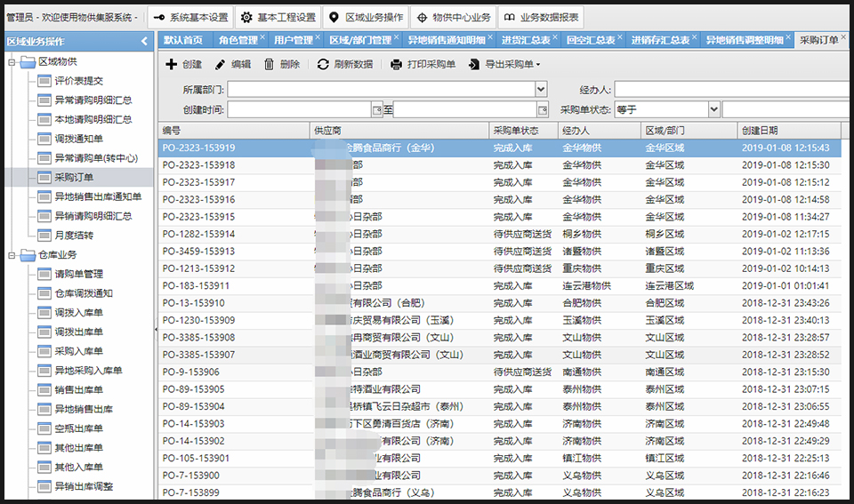Image resolution: width=854 pixels, height=504 pixels.
Task: Collapse the 区域物供 tree node
Action: click(12, 61)
